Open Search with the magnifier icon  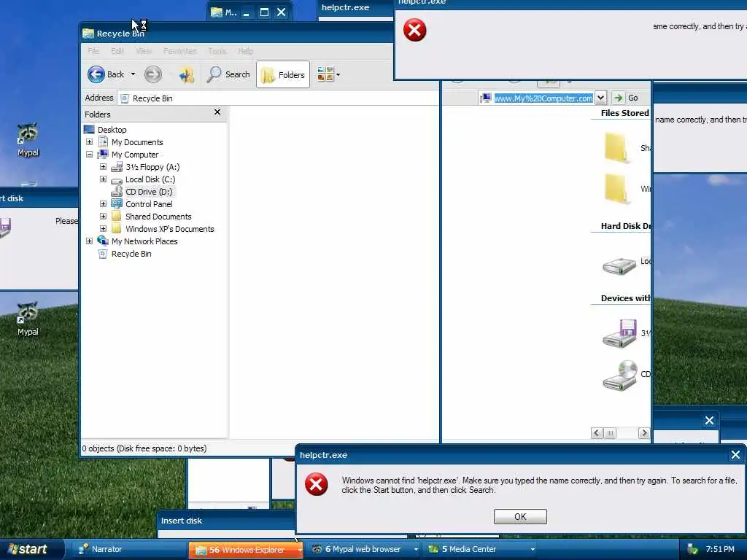214,74
